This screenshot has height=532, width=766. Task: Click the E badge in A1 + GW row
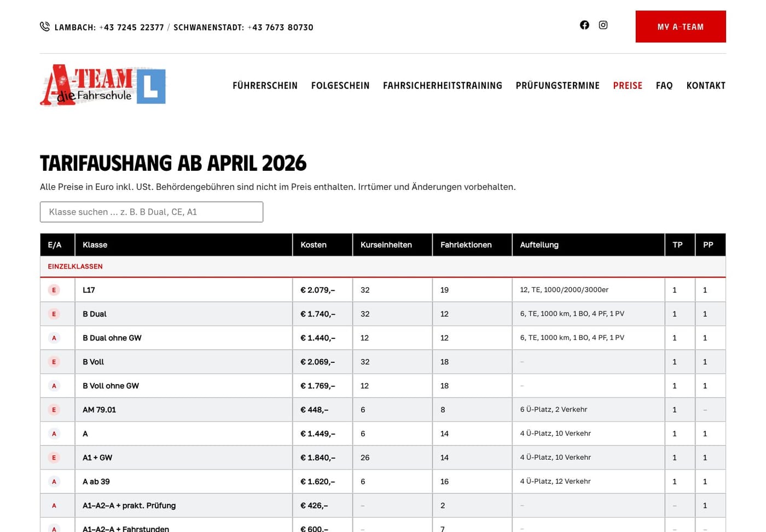click(x=54, y=458)
